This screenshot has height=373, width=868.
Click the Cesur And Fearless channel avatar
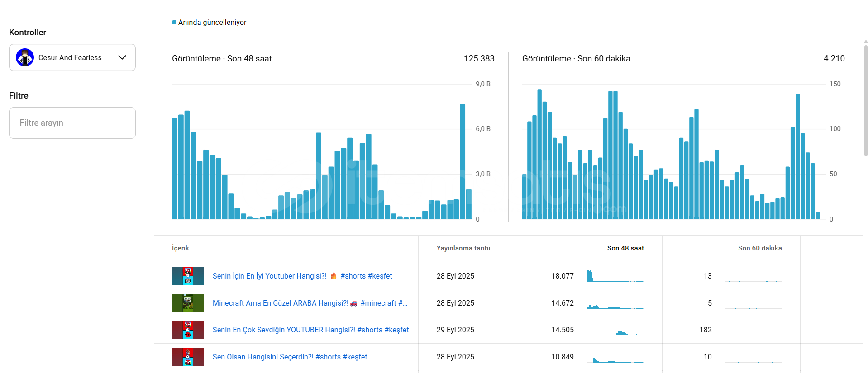pos(25,57)
